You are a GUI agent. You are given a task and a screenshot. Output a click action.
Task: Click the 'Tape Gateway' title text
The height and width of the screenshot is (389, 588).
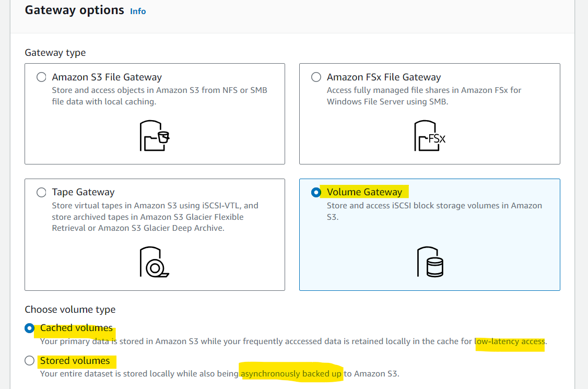pyautogui.click(x=83, y=192)
